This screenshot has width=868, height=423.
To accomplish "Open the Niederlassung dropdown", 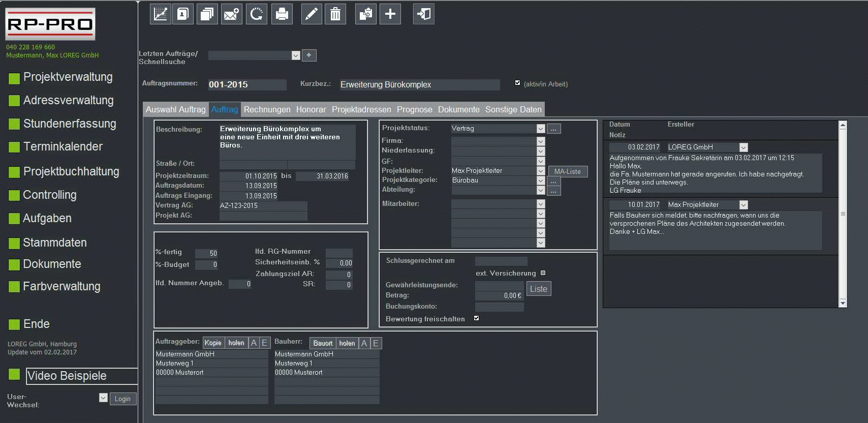I will (541, 151).
